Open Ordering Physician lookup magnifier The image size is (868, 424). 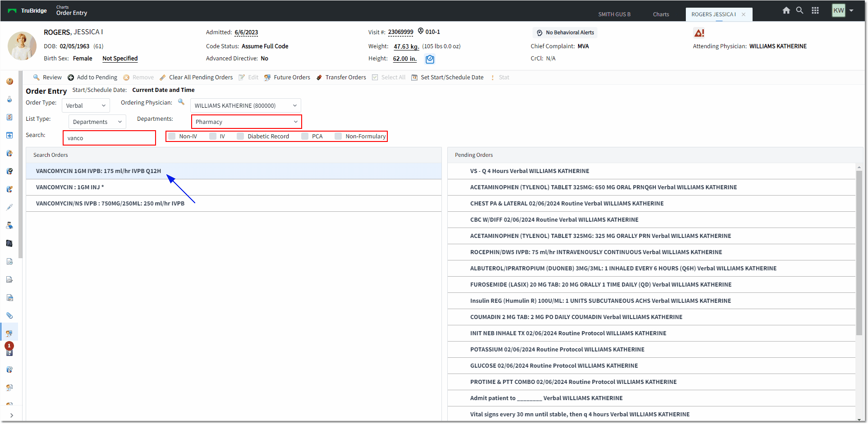click(x=181, y=102)
